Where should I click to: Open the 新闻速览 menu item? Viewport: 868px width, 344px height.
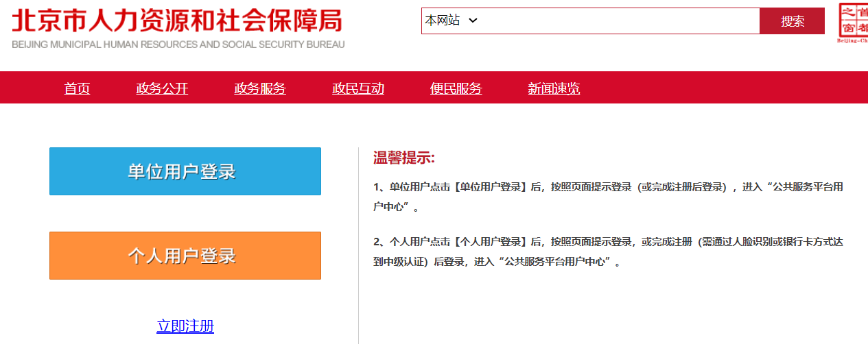pos(554,88)
